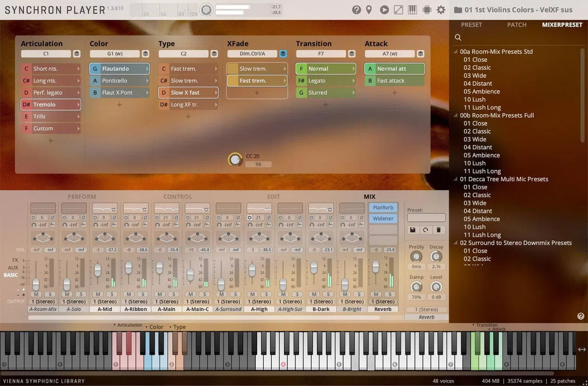The height and width of the screenshot is (386, 588).
Task: Expand the 02 Surround to Stereo Downmix Presets group
Action: click(x=455, y=242)
